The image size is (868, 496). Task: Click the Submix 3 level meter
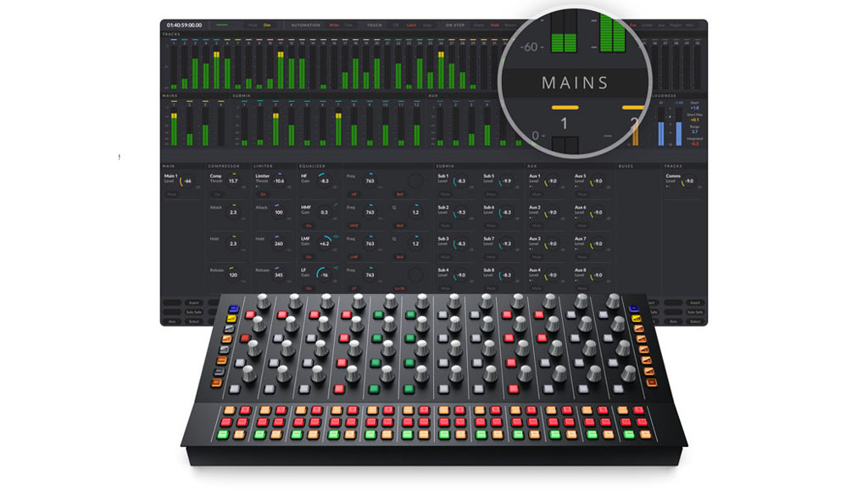[x=275, y=125]
